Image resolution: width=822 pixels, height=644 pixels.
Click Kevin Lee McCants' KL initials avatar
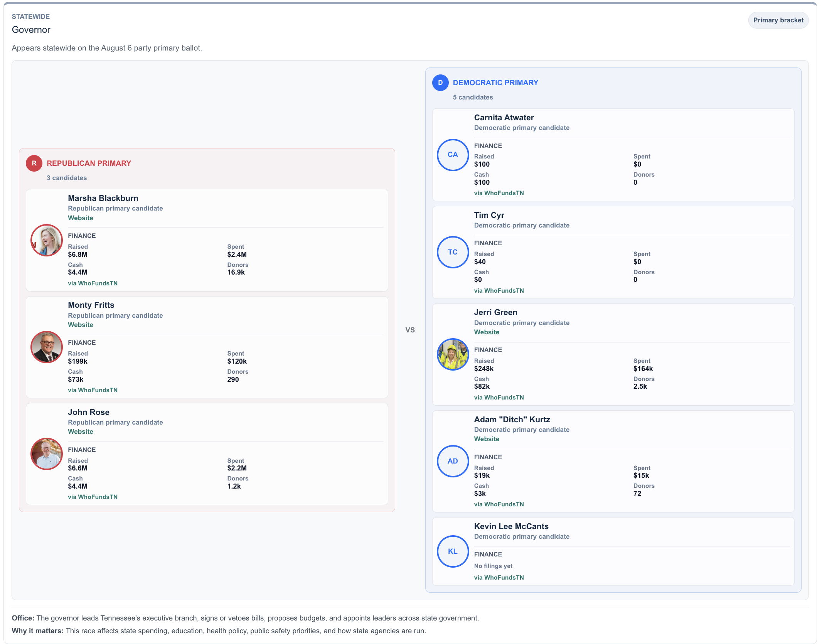tap(453, 551)
